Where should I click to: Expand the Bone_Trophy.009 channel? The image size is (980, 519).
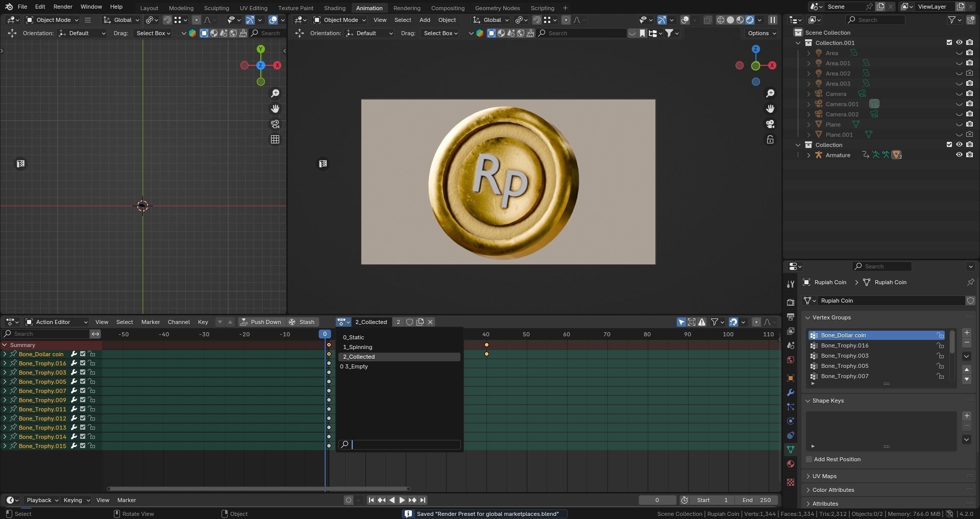point(5,400)
